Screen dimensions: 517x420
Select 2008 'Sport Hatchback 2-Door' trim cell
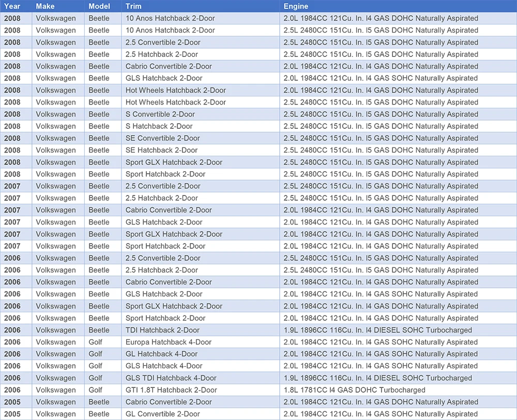pyautogui.click(x=201, y=174)
